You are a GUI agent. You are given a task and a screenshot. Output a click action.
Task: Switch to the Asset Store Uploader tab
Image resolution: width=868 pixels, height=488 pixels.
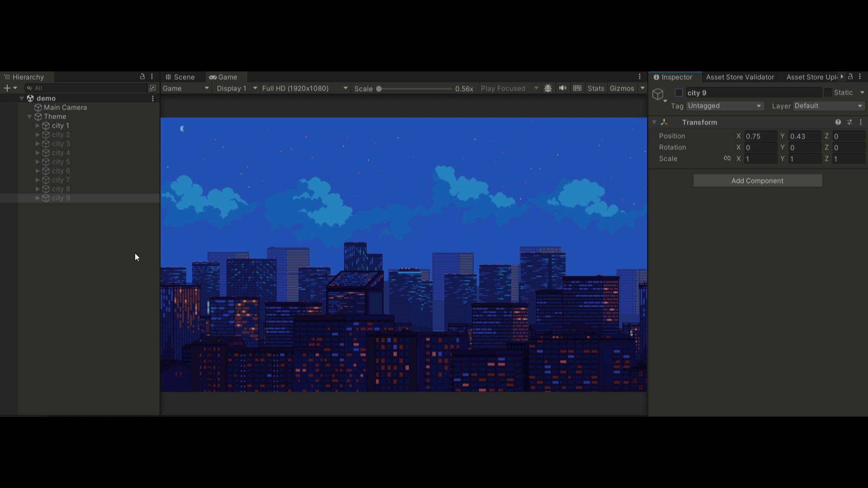811,77
